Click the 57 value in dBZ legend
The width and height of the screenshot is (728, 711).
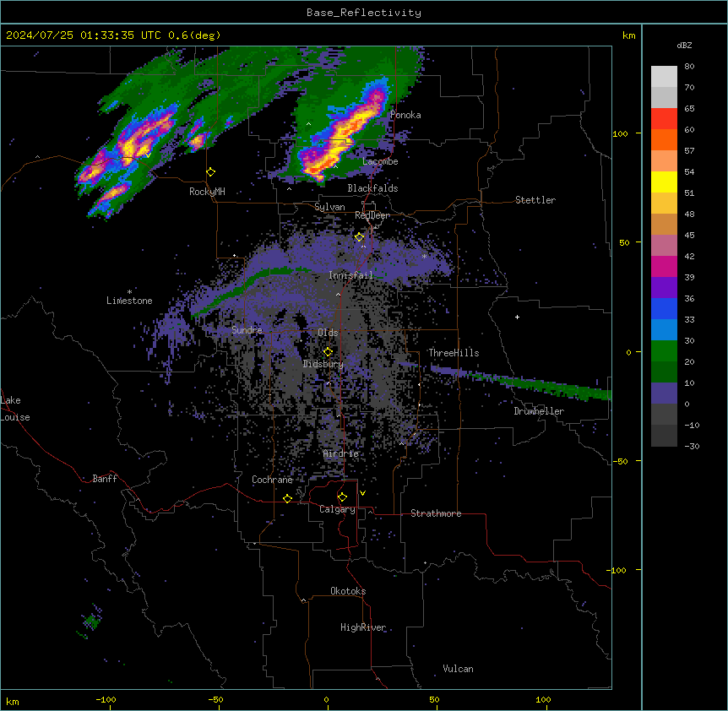click(x=689, y=151)
